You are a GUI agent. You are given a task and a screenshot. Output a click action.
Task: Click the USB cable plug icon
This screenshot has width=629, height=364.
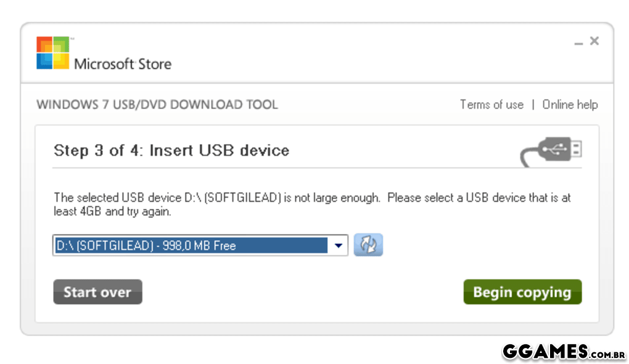coord(552,151)
